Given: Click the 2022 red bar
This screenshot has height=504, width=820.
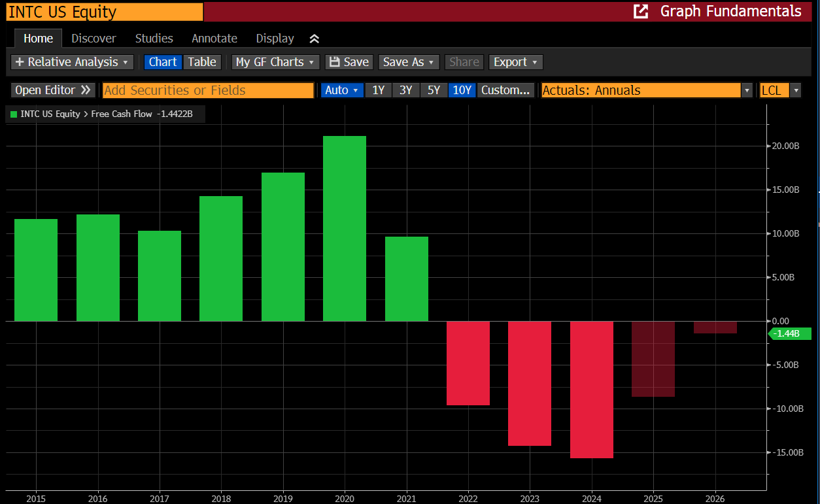Looking at the screenshot, I should [x=468, y=363].
